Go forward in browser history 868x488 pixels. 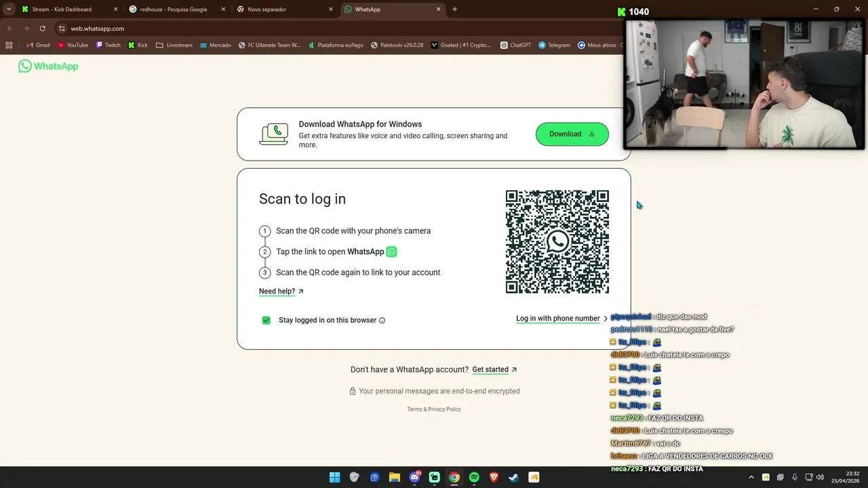tap(26, 28)
